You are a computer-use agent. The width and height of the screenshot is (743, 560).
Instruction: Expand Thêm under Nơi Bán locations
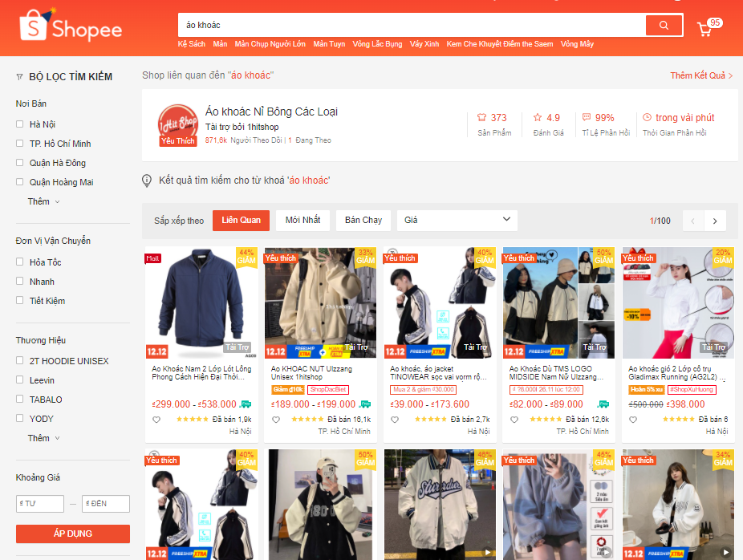click(43, 201)
